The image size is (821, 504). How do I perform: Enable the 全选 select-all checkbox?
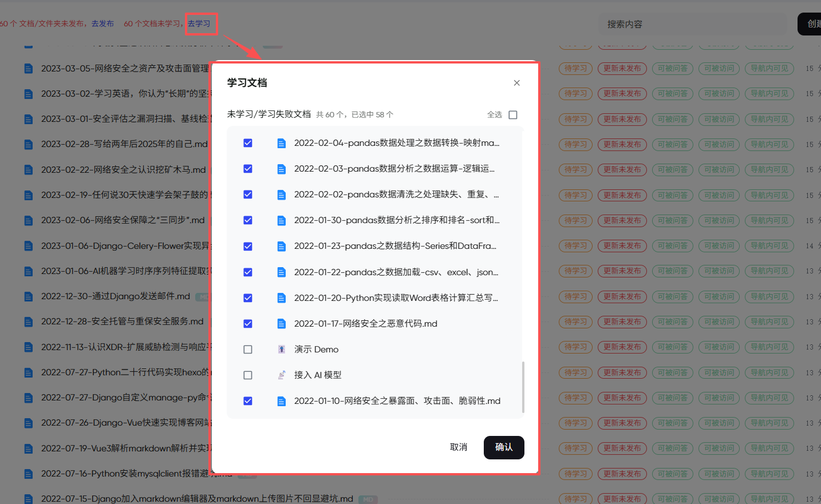coord(512,114)
